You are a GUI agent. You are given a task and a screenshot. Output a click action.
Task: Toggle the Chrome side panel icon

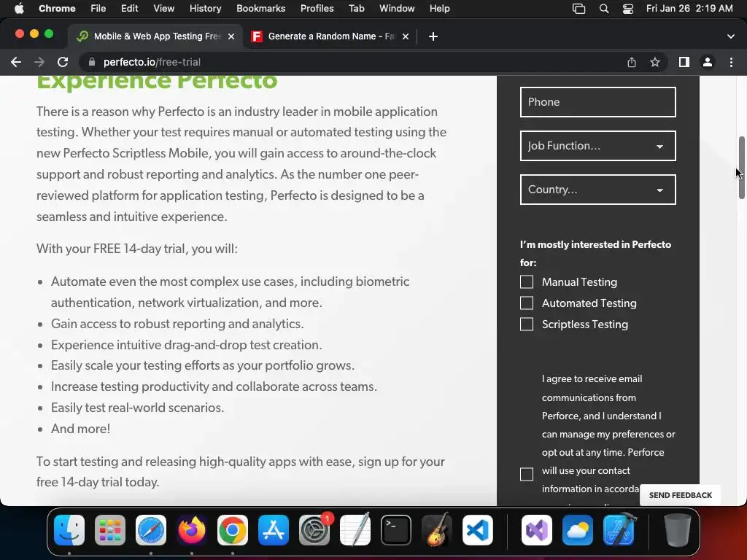tap(684, 63)
